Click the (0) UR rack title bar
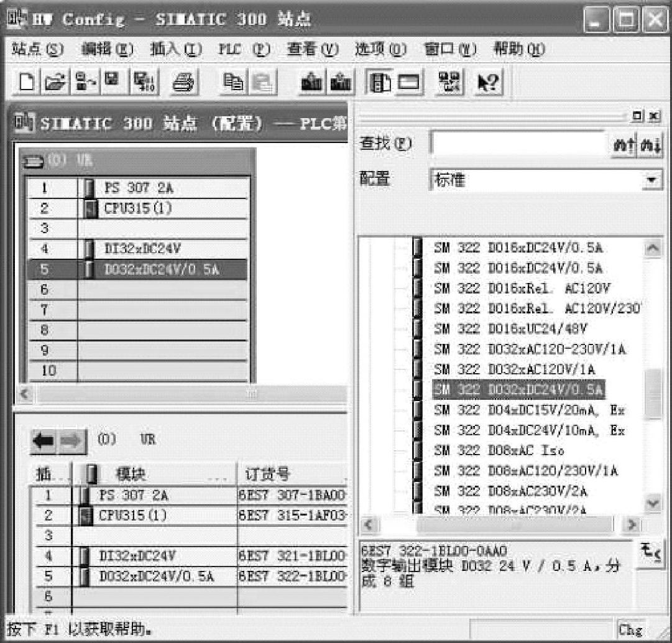 [138, 160]
